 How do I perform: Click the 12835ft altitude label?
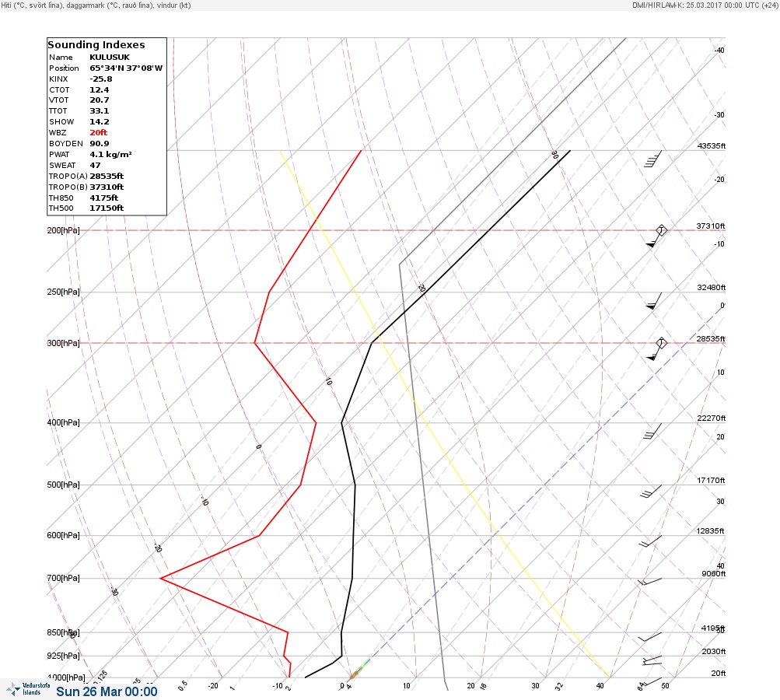[712, 531]
